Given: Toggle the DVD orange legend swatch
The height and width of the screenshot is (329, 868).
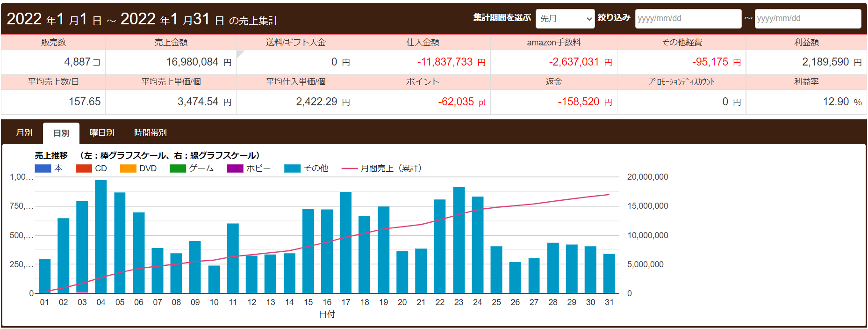Looking at the screenshot, I should tap(128, 168).
